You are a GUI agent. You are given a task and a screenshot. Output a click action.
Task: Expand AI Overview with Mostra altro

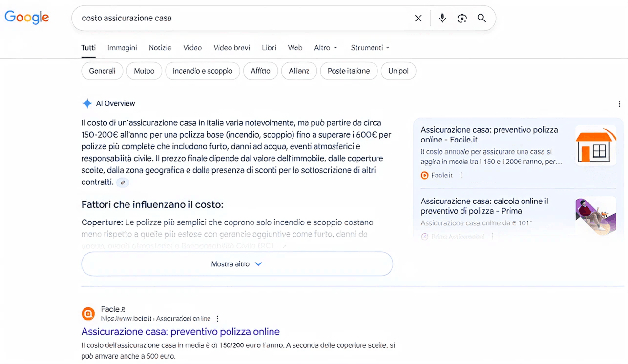237,264
